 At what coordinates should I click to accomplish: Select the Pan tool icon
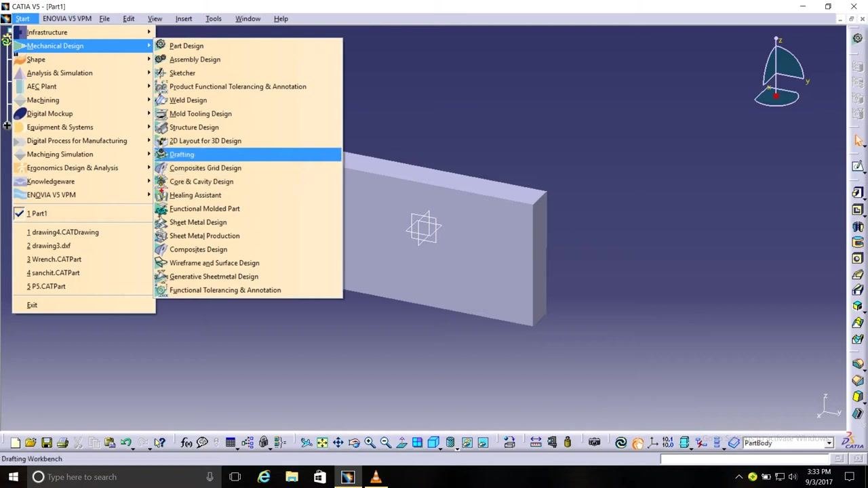click(338, 443)
